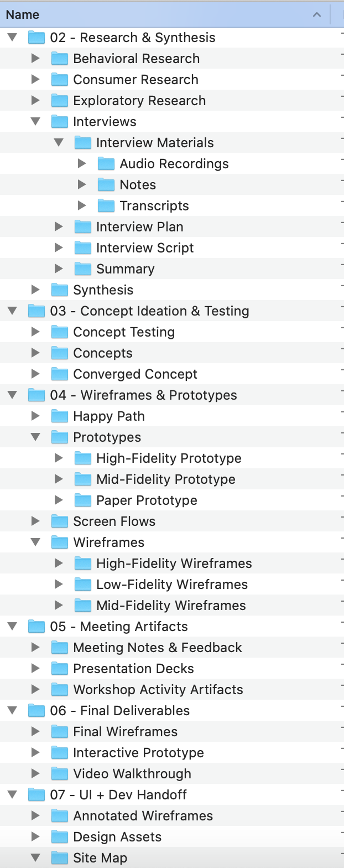Sort by the Name column header
The image size is (344, 868).
(x=165, y=15)
